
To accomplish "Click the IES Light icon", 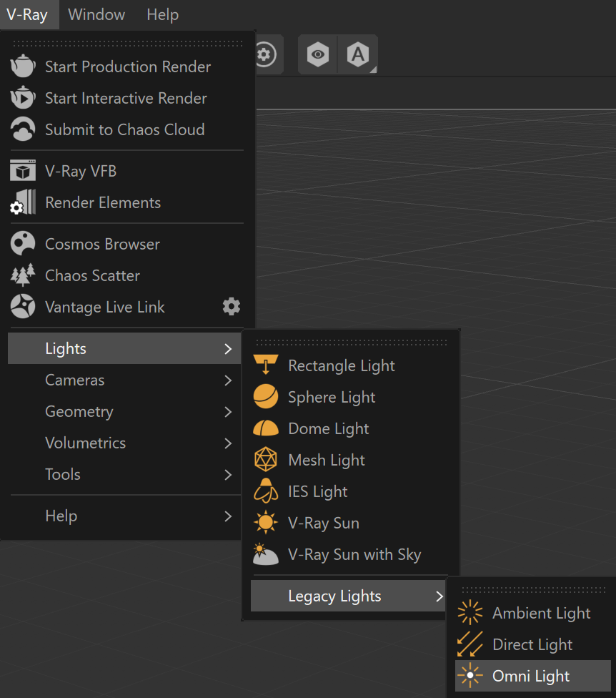I will tap(266, 491).
